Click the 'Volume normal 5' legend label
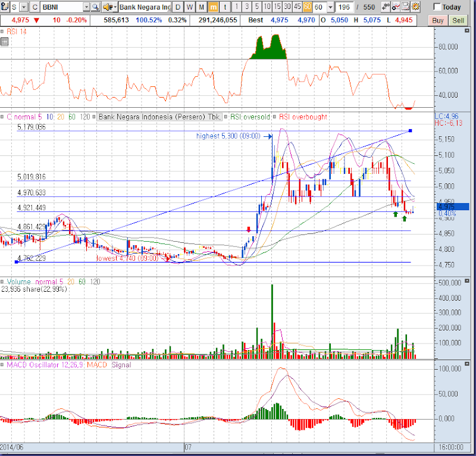476x456 pixels. (x=35, y=282)
